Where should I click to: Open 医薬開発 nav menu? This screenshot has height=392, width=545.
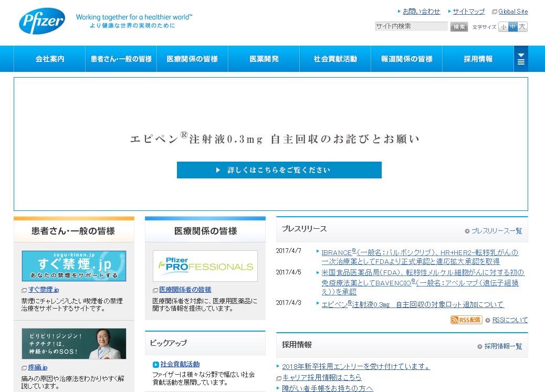pyautogui.click(x=264, y=59)
